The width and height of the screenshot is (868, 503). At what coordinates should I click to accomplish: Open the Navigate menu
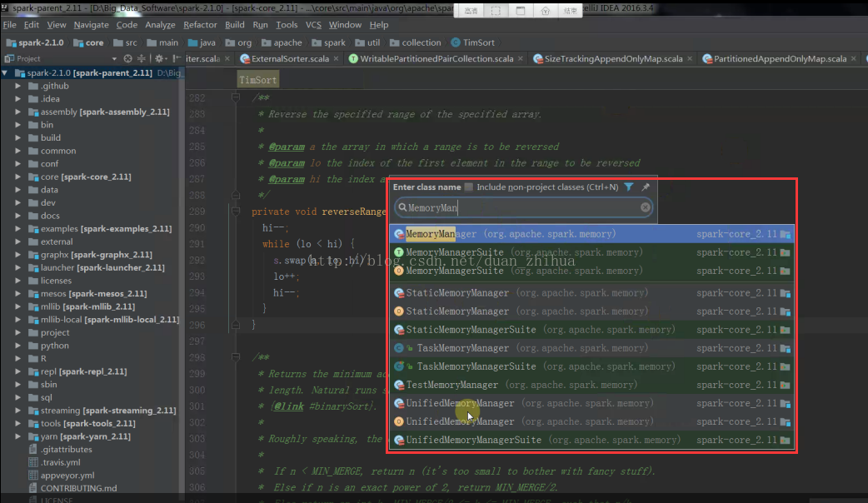point(91,25)
